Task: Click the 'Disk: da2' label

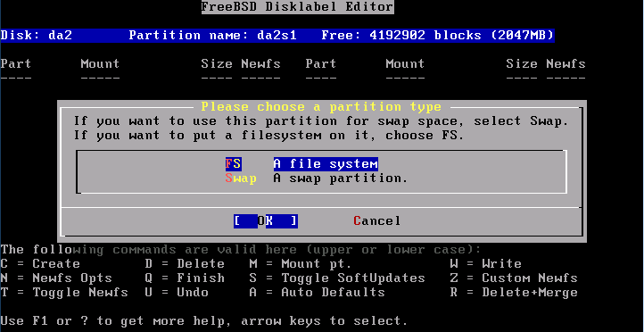Action: coord(37,36)
